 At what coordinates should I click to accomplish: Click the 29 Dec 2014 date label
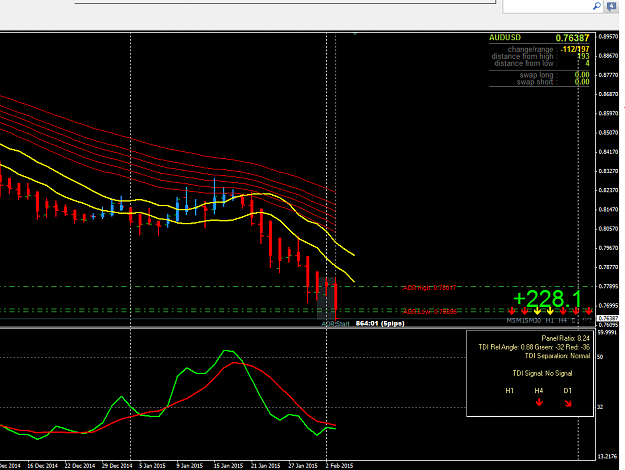[x=117, y=466]
